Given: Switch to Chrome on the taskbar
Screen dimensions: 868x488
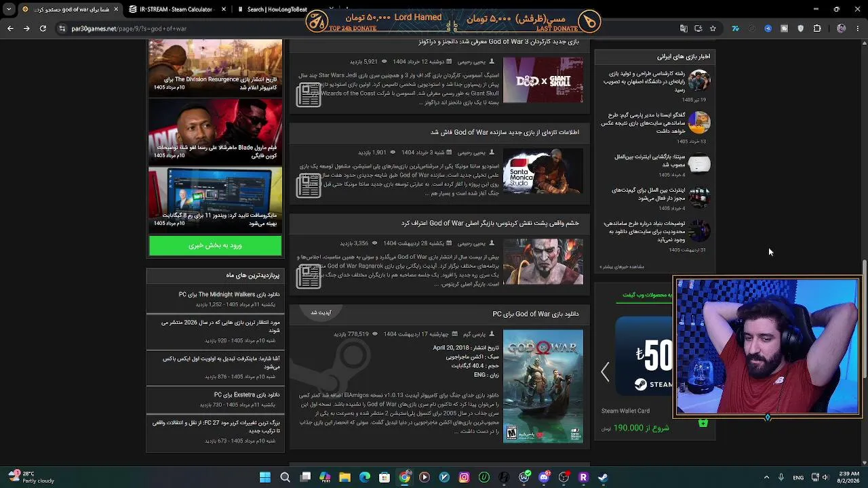Looking at the screenshot, I should [404, 477].
